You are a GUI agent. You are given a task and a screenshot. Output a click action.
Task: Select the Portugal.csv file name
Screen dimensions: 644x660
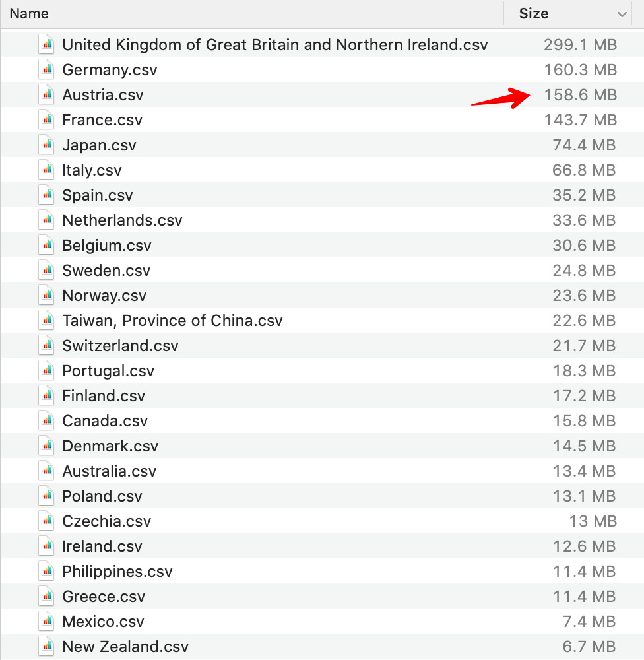pos(108,371)
